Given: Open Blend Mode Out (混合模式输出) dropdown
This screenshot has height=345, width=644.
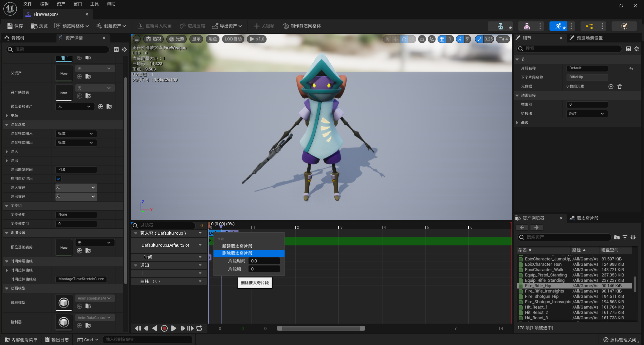Looking at the screenshot, I should pos(76,143).
